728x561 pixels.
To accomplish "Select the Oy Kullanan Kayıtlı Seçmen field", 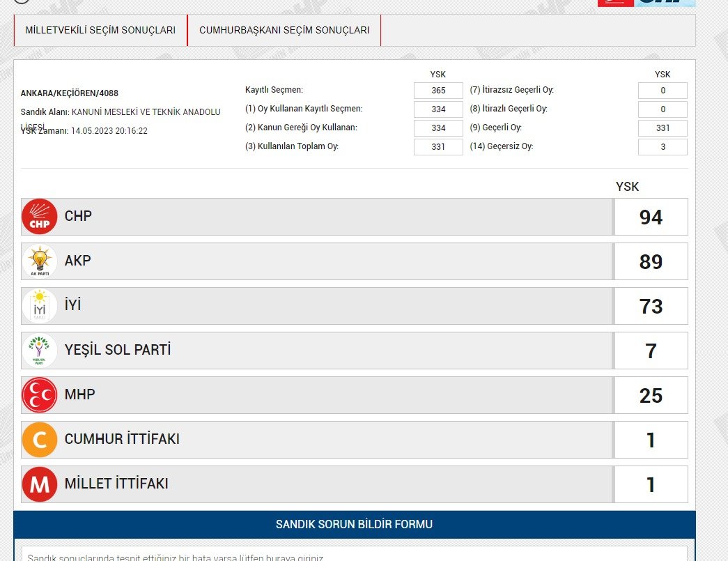I will pyautogui.click(x=438, y=109).
